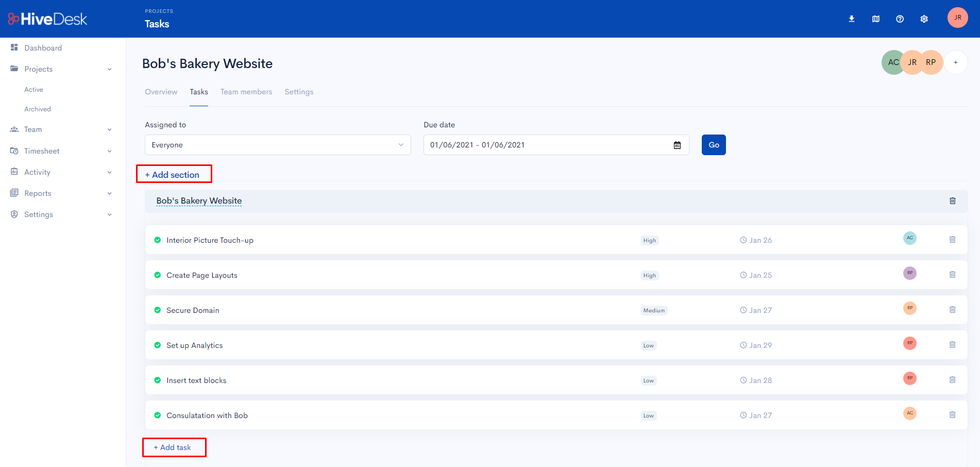Image resolution: width=980 pixels, height=467 pixels.
Task: Open the map icon in header
Action: pos(876,19)
